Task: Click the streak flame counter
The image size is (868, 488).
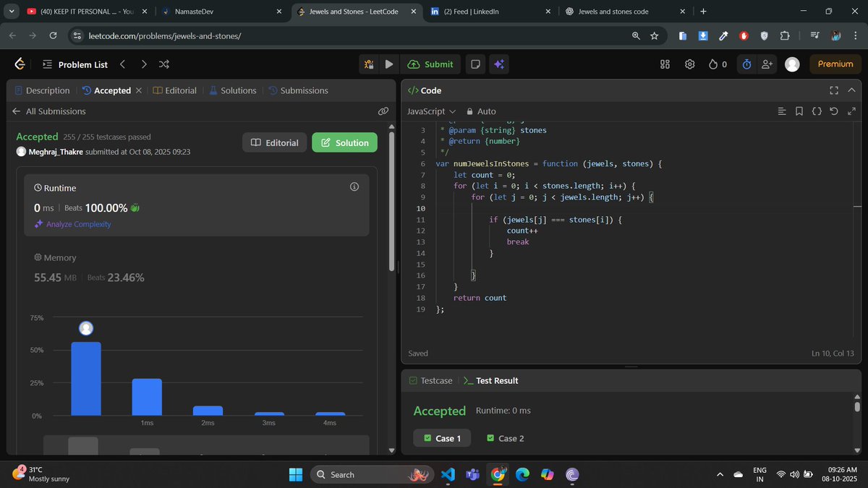Action: [x=718, y=64]
